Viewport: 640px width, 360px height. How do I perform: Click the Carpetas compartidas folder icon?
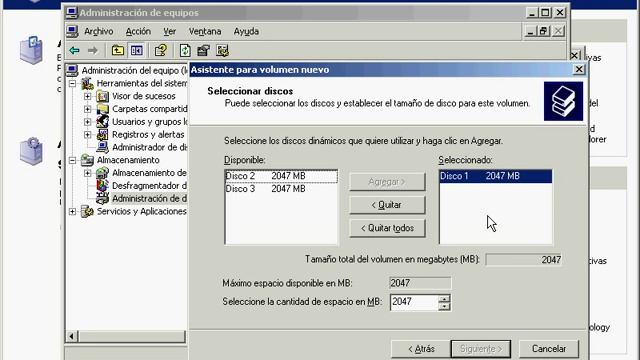click(x=102, y=109)
